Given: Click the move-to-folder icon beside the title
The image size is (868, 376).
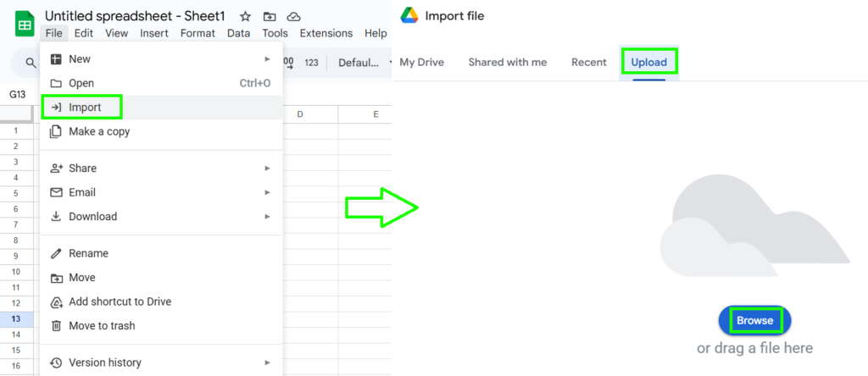Looking at the screenshot, I should pos(270,16).
